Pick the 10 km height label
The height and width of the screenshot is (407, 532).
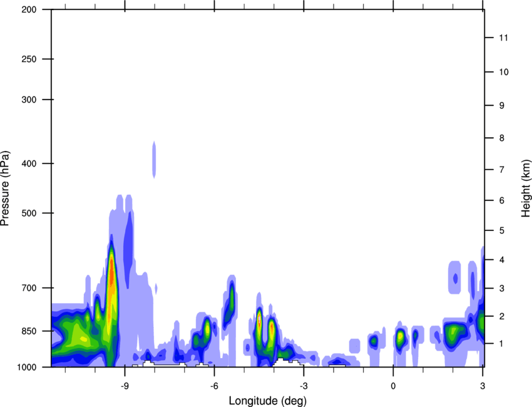tap(503, 72)
